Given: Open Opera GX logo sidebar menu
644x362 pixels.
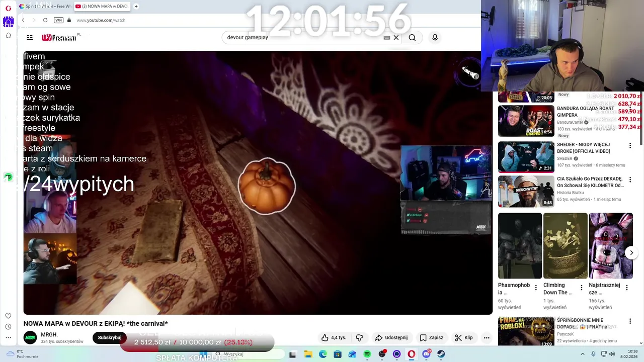Looking at the screenshot, I should tap(8, 9).
